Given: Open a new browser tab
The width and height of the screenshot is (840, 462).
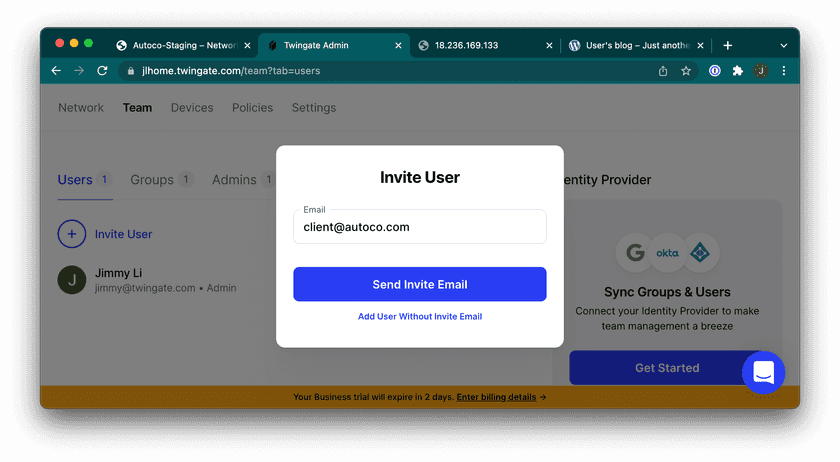Looking at the screenshot, I should 727,45.
